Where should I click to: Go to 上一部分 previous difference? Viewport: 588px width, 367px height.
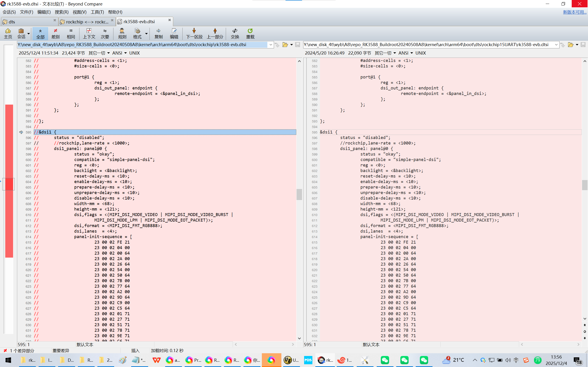click(x=215, y=33)
